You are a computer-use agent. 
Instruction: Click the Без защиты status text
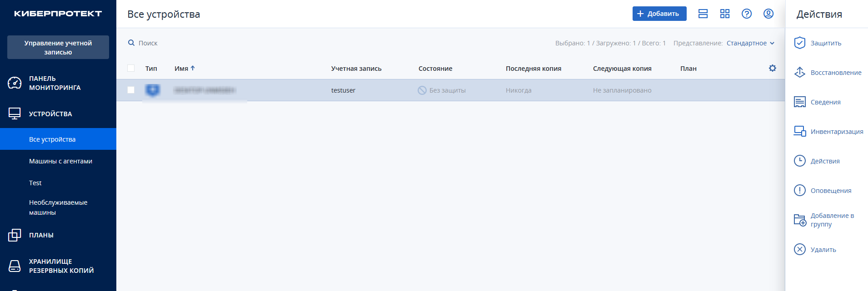coord(448,90)
